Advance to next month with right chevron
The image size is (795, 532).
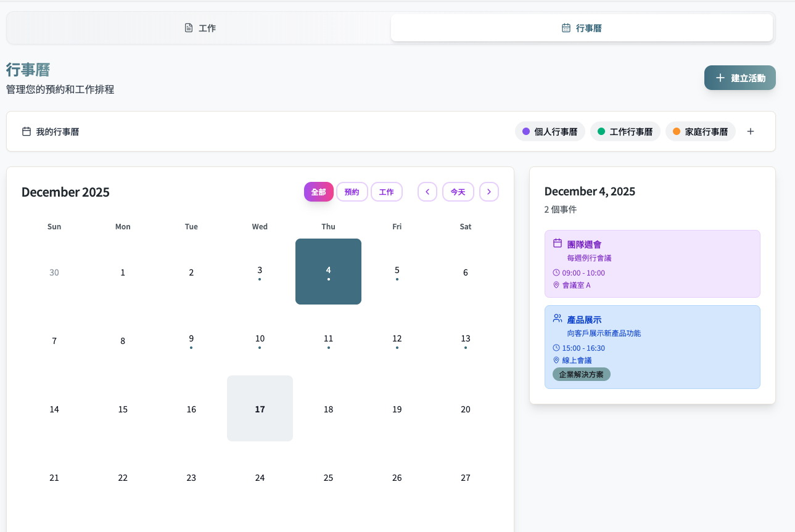[489, 192]
